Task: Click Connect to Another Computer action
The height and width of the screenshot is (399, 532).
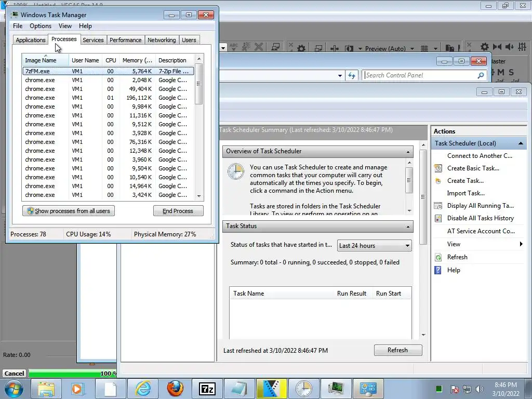Action: pyautogui.click(x=480, y=156)
